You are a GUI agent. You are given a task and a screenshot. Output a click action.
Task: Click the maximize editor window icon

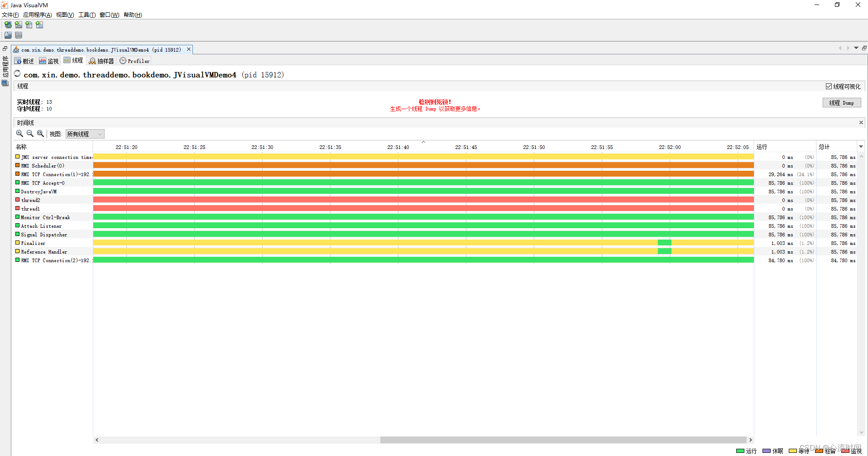pyautogui.click(x=864, y=48)
